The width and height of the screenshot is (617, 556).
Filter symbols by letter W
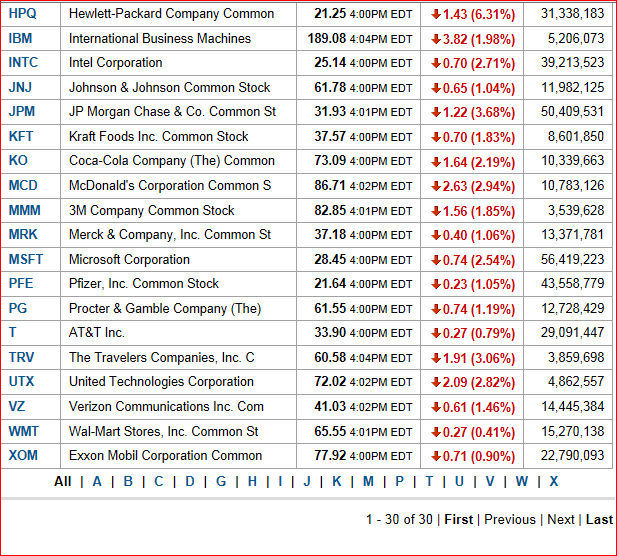pos(522,482)
